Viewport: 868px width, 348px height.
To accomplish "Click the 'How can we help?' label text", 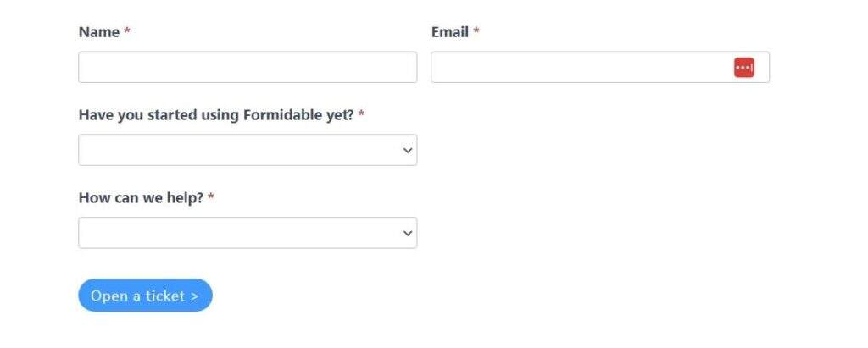I will [x=141, y=198].
